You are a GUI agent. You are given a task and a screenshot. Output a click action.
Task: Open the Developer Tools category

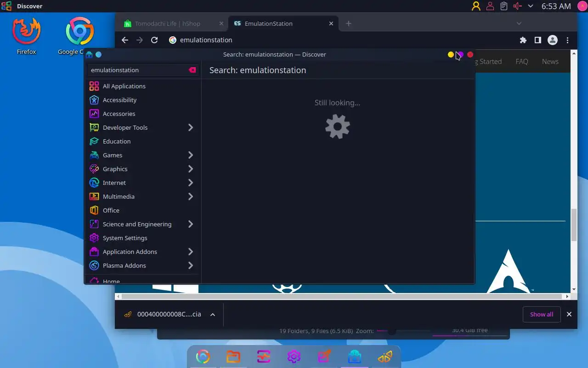click(143, 127)
